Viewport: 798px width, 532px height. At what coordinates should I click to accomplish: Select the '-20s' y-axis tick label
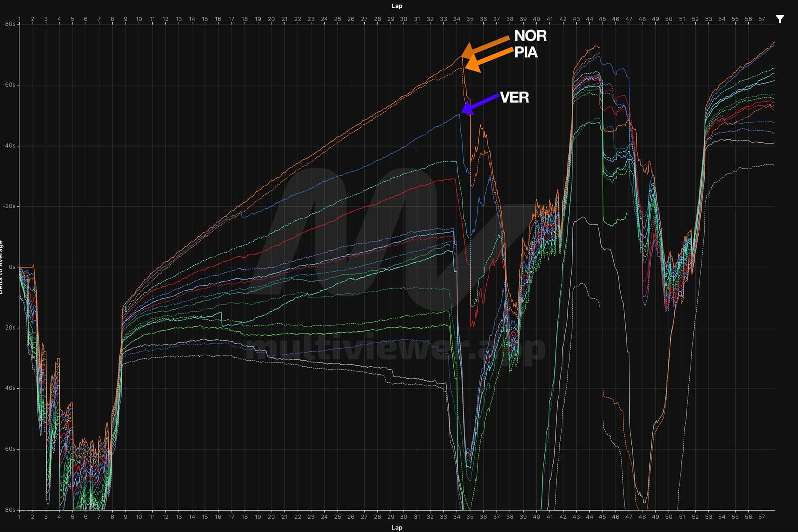pyautogui.click(x=9, y=206)
